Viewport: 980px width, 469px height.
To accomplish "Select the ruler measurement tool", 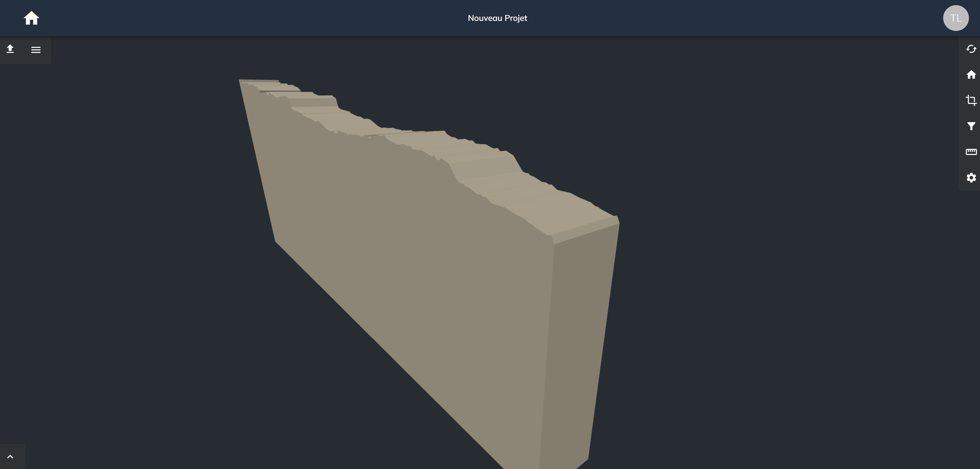I will (x=971, y=152).
